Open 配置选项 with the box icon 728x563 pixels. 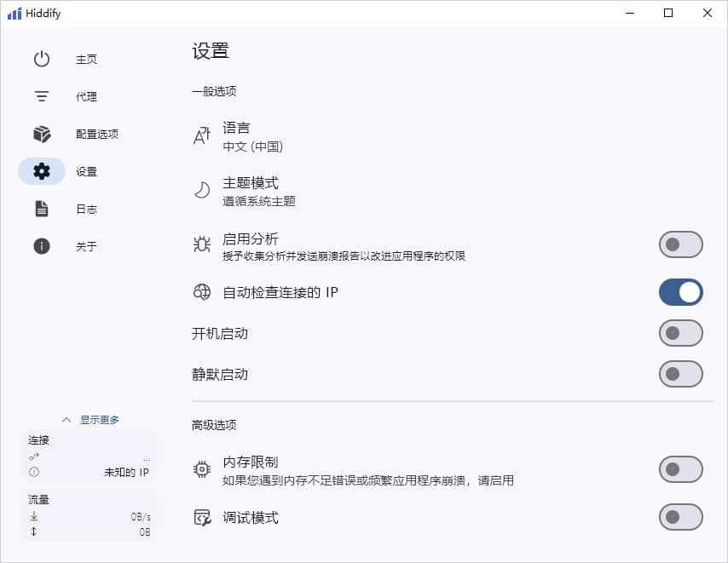[41, 134]
